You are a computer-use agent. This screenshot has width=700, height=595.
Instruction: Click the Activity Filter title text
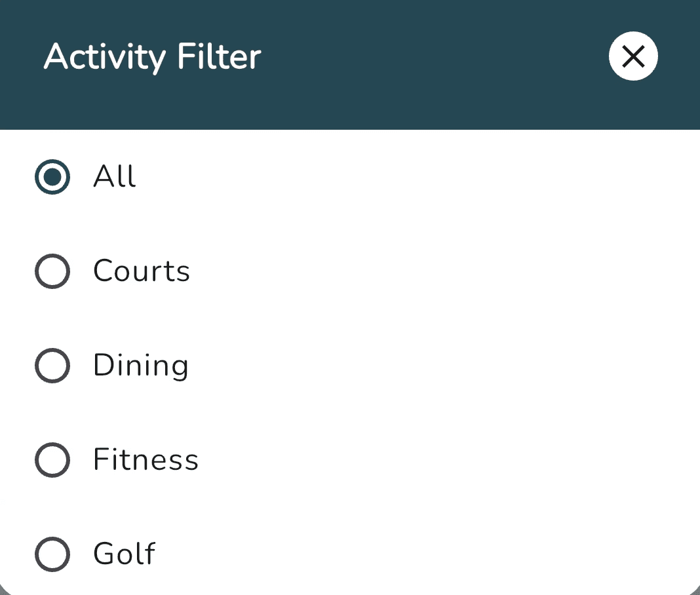151,56
